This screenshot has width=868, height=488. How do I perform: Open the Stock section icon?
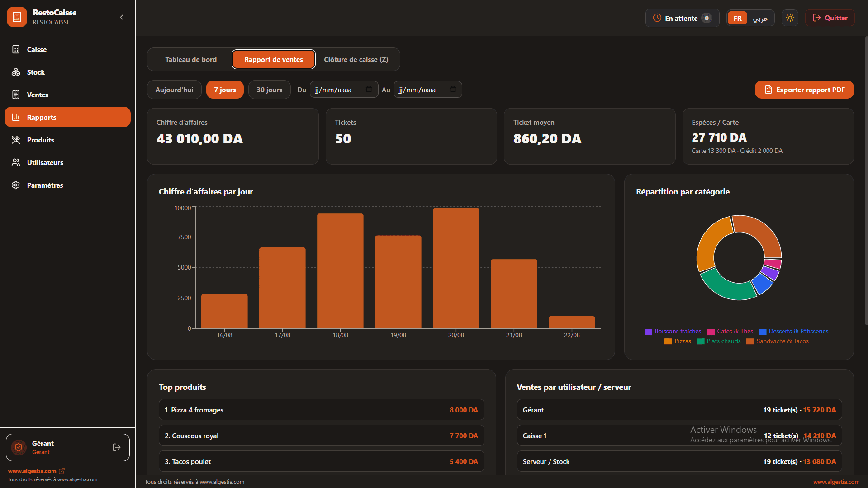16,72
